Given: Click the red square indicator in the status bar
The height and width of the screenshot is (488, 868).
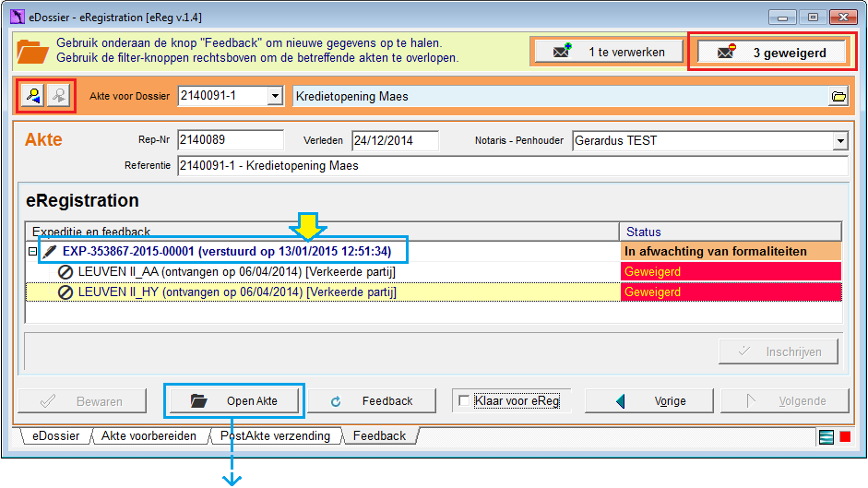Looking at the screenshot, I should pyautogui.click(x=845, y=437).
